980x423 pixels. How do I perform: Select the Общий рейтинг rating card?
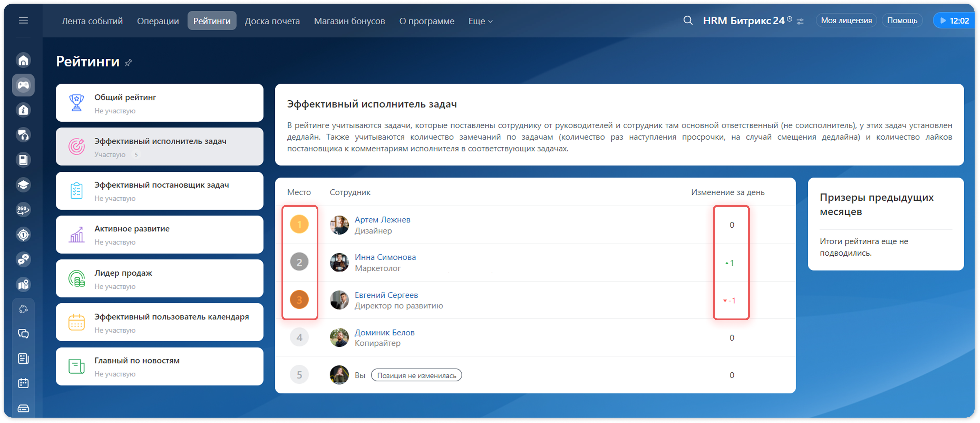click(x=159, y=103)
